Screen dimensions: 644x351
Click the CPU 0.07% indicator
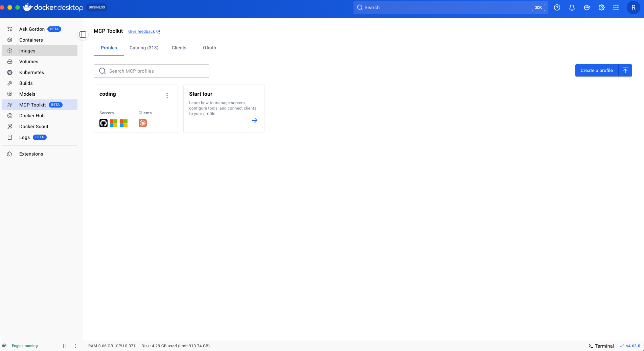pyautogui.click(x=126, y=346)
